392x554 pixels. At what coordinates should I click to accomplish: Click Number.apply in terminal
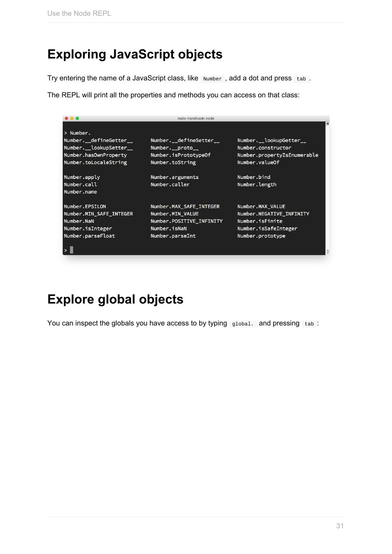click(x=82, y=177)
